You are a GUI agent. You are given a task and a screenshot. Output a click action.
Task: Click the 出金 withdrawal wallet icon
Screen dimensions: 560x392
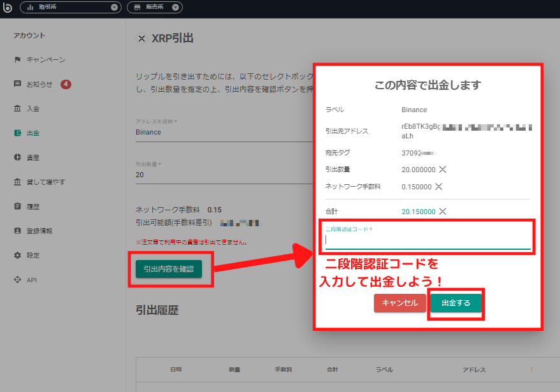pyautogui.click(x=17, y=133)
